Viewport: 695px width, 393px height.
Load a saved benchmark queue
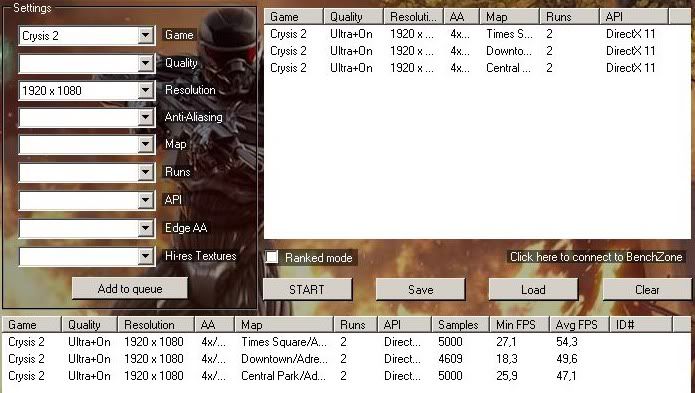(x=533, y=289)
